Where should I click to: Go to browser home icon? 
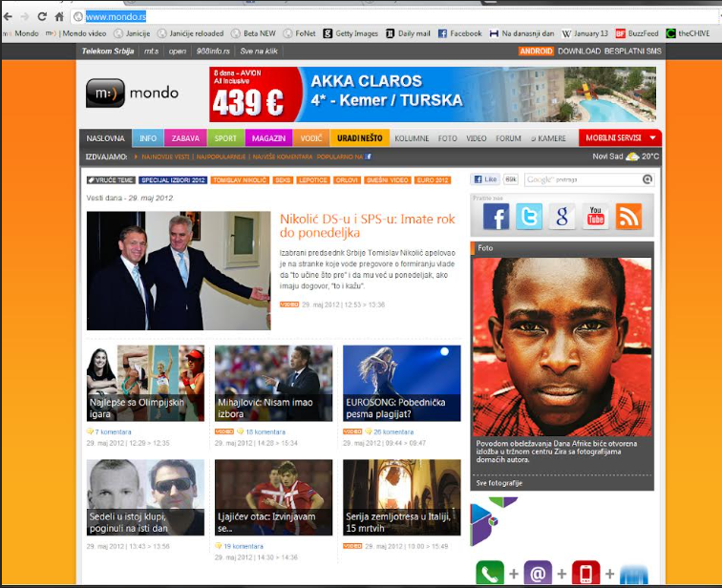click(x=59, y=17)
